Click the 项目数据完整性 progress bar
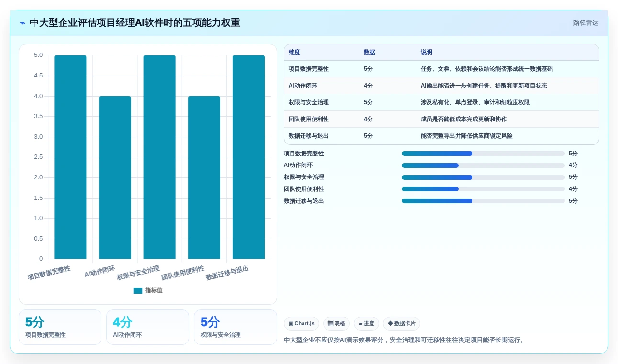The width and height of the screenshot is (618, 364). (483, 154)
